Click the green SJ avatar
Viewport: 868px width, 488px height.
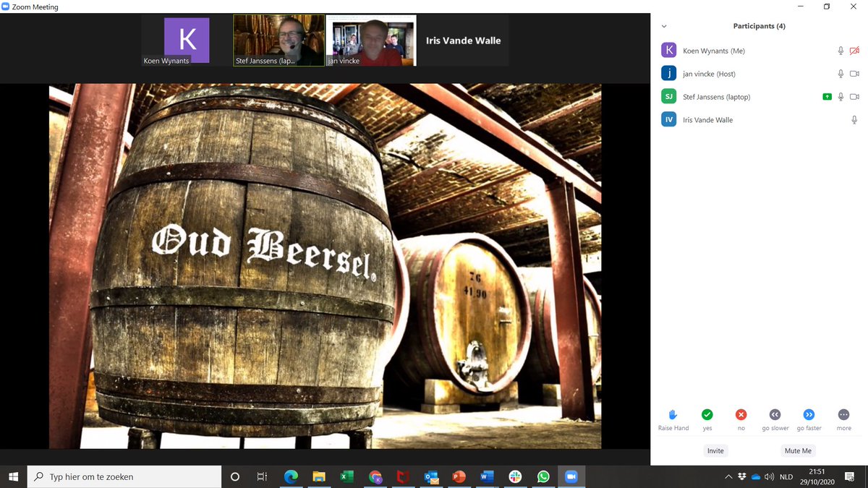click(669, 97)
